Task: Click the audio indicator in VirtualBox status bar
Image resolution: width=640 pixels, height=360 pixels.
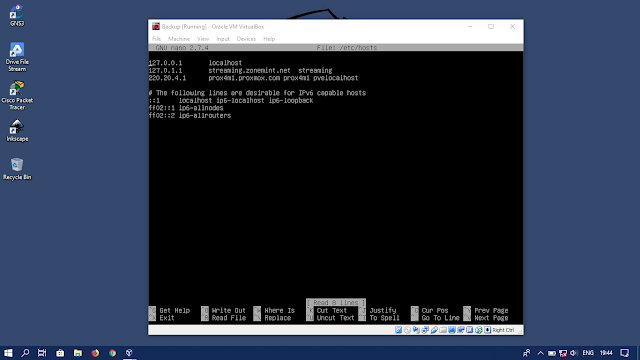Action: (x=416, y=330)
